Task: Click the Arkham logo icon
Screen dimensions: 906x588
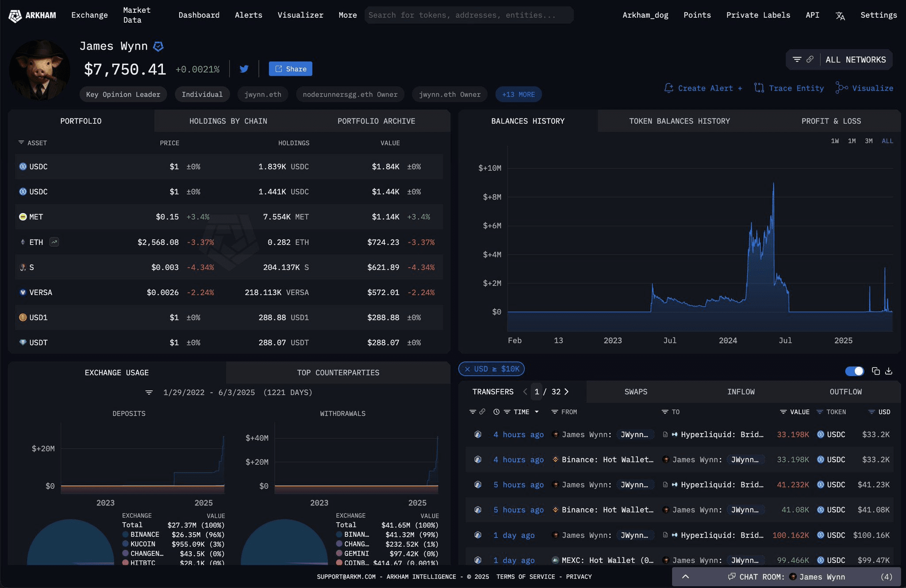Action: (x=15, y=16)
